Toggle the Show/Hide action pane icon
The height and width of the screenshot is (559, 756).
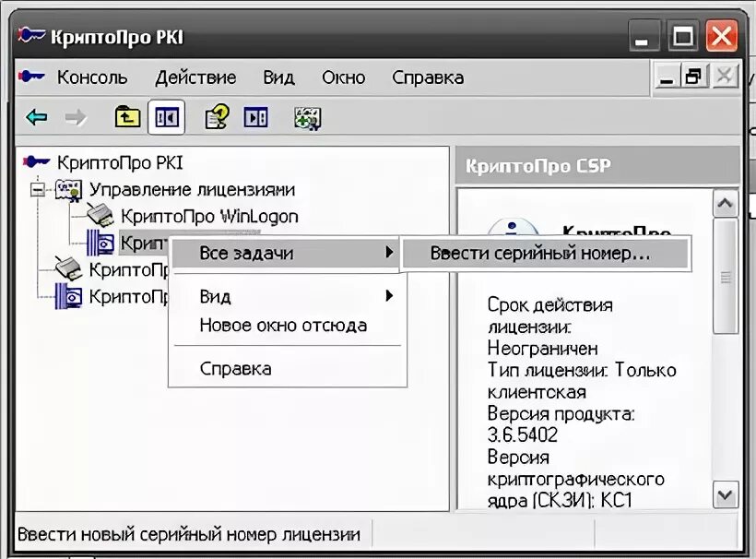click(255, 117)
